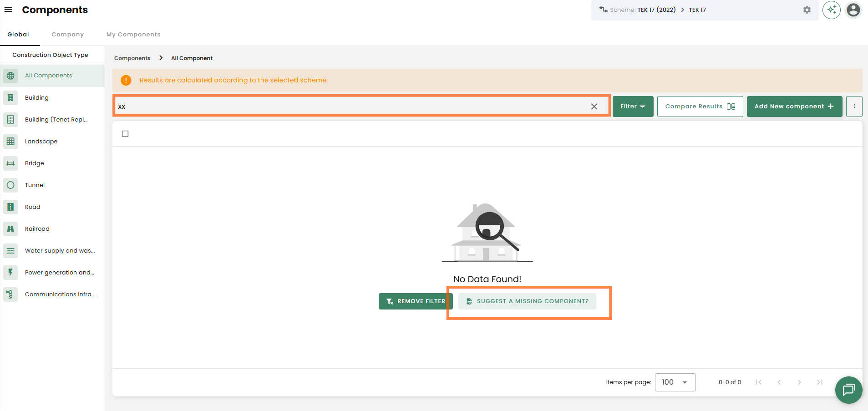Viewport: 868px width, 411px height.
Task: Open the chat support bubble
Action: pos(848,390)
